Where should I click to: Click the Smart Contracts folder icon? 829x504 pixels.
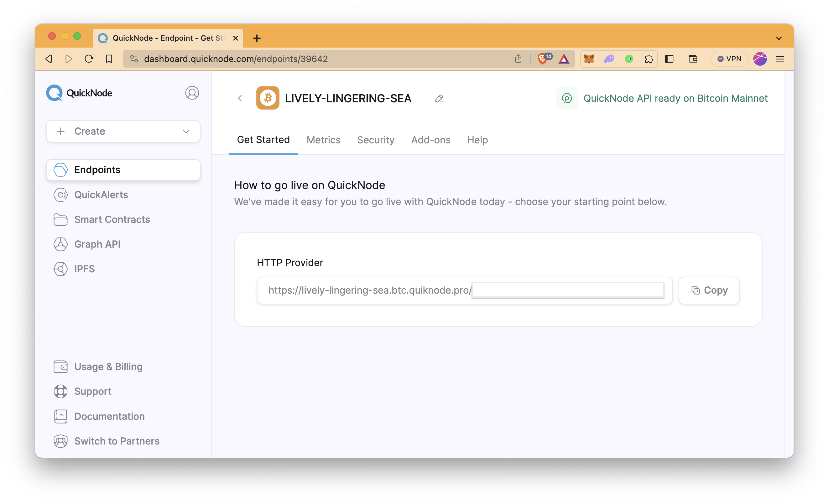(x=60, y=219)
